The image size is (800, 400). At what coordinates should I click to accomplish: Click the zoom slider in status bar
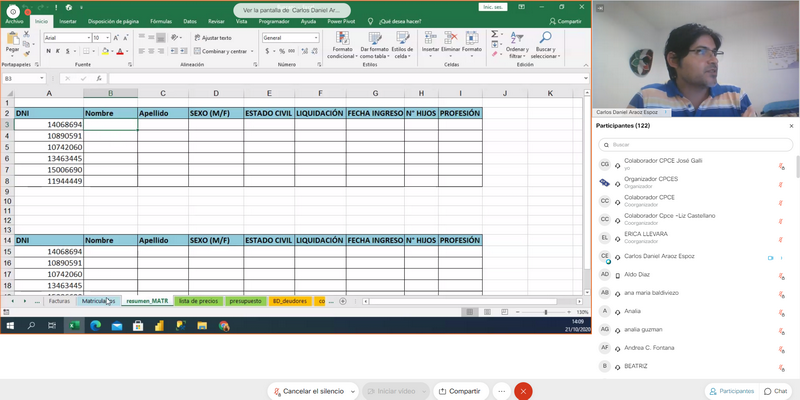pyautogui.click(x=545, y=312)
